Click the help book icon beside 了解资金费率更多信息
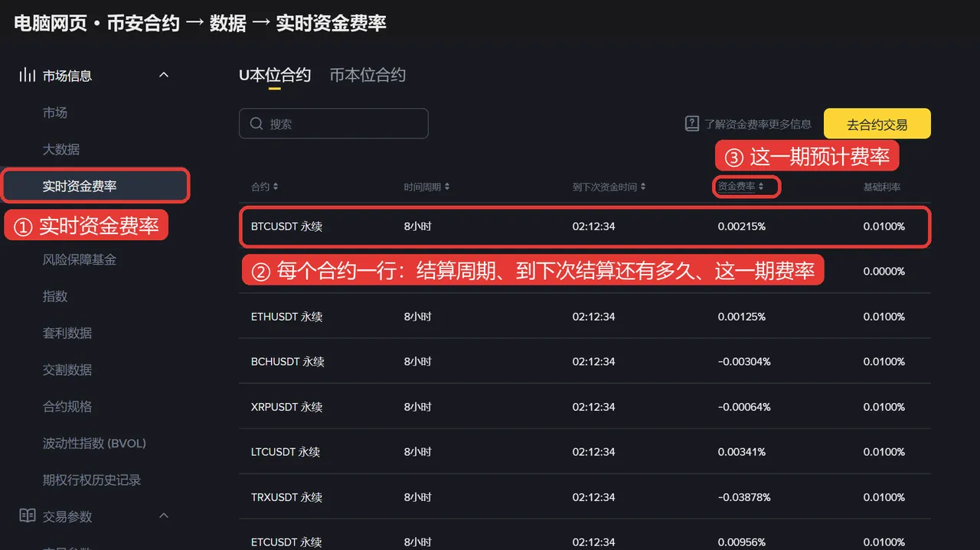Viewport: 980px width, 550px height. tap(692, 123)
